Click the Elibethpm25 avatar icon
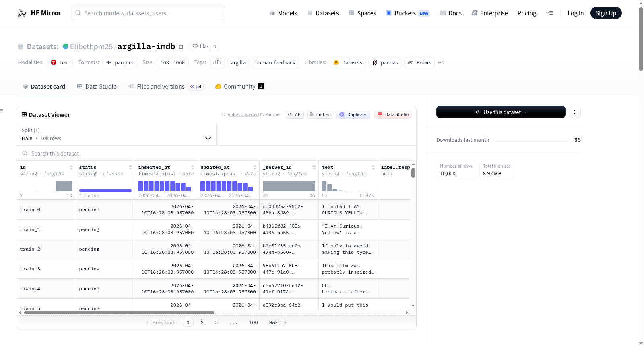 [66, 46]
